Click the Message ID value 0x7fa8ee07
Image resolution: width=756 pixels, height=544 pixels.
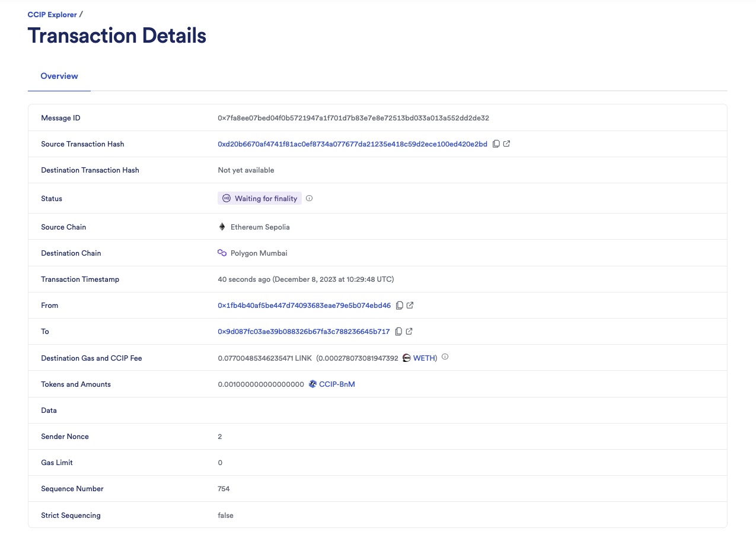[353, 118]
